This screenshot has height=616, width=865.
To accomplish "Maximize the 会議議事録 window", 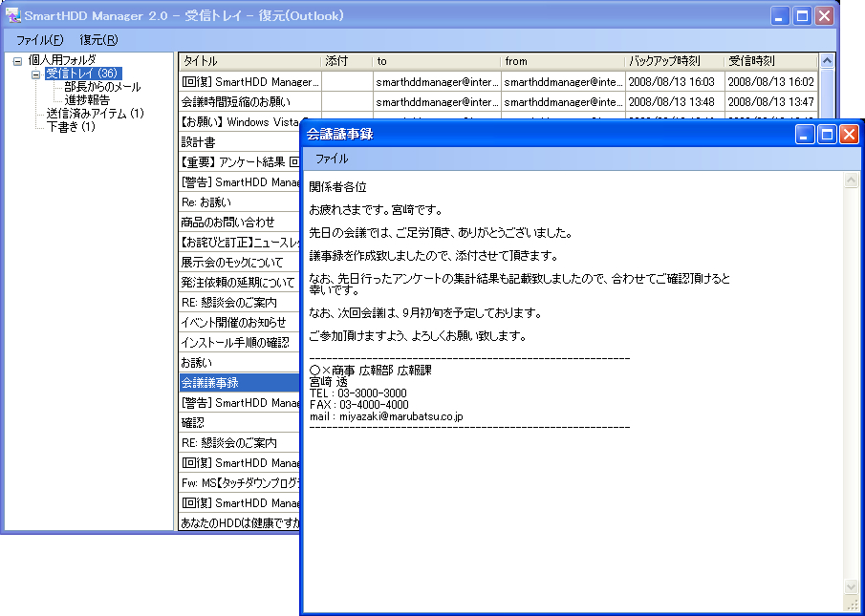I will tap(827, 134).
